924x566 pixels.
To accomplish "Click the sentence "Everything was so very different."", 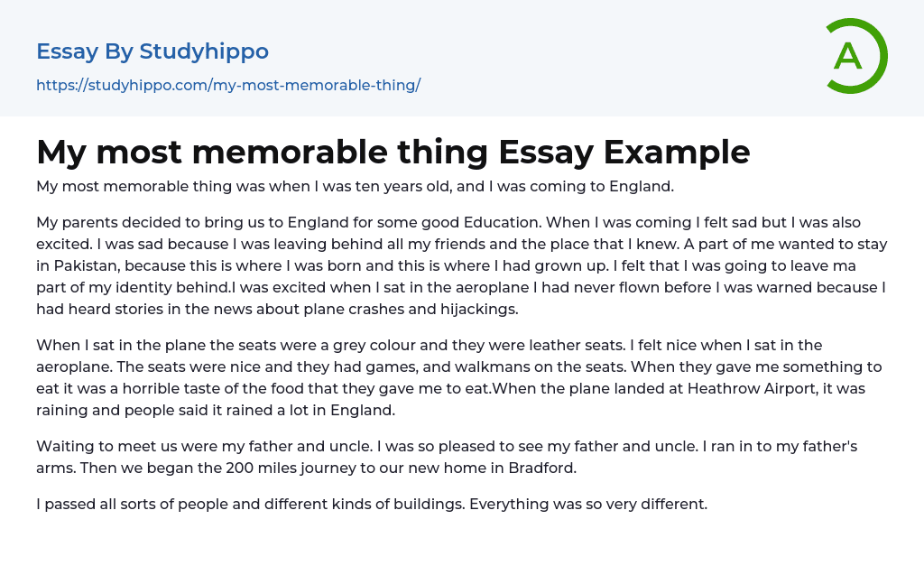I will point(588,504).
